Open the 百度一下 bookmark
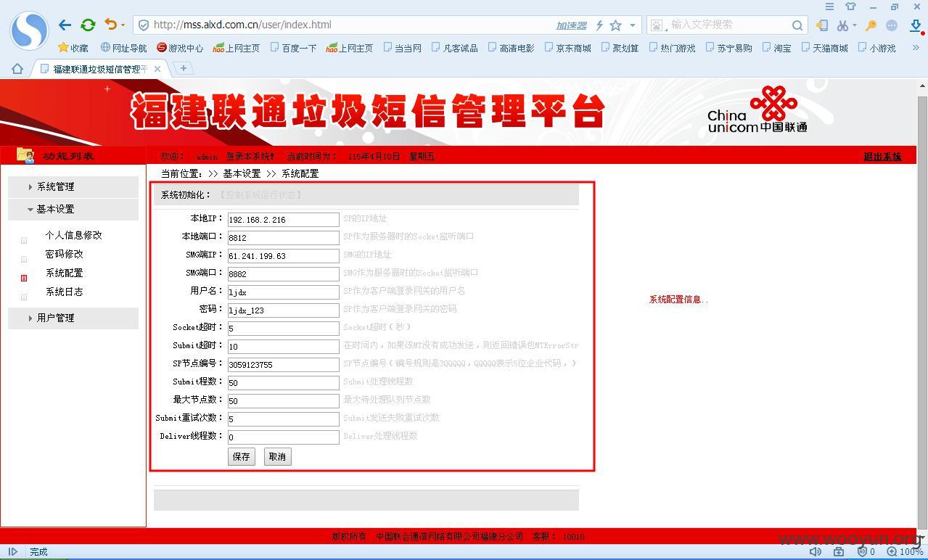 click(293, 48)
